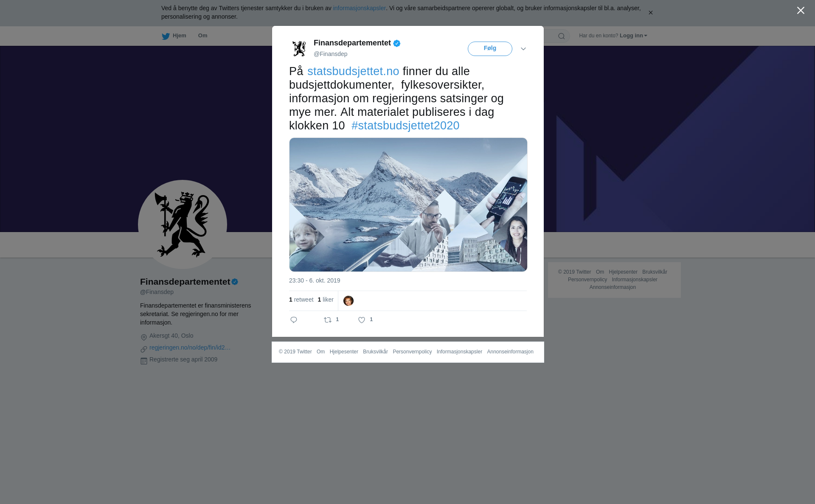
Task: Open the tweet's mountain image
Action: [x=408, y=204]
